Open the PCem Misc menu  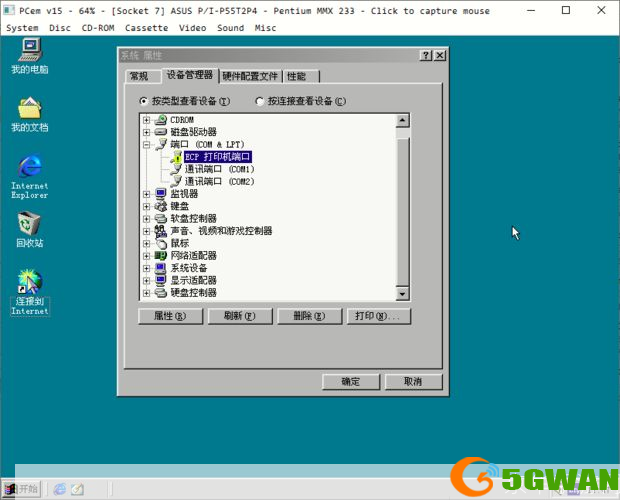(x=265, y=28)
